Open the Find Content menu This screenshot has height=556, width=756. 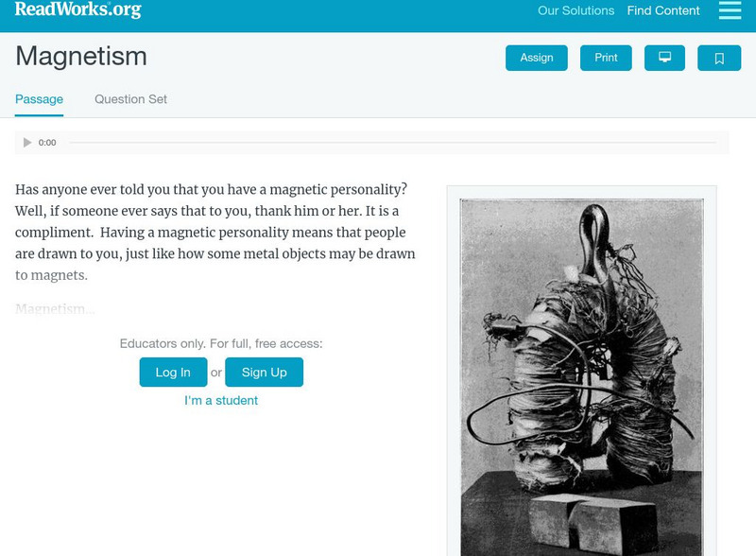pos(661,11)
